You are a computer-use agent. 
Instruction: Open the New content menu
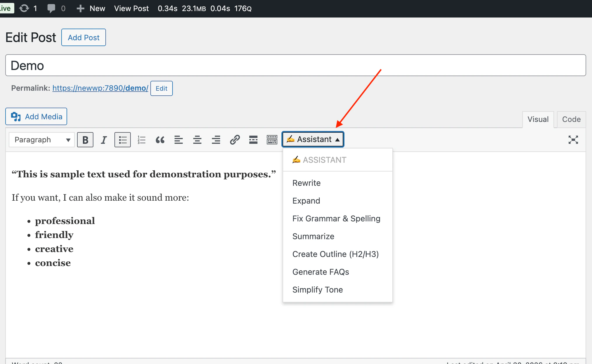tap(91, 8)
